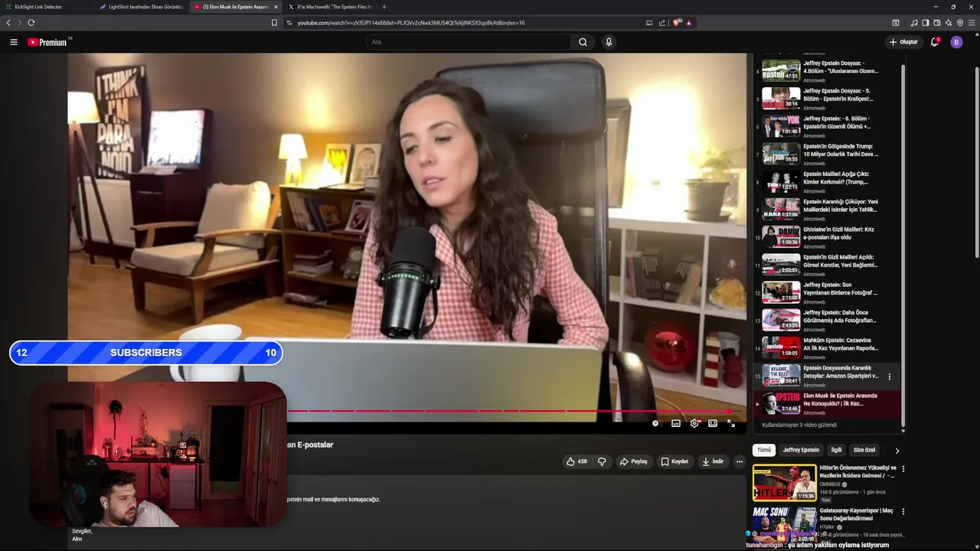Go forward with browser forward arrow
This screenshot has width=980, height=551.
point(19,23)
